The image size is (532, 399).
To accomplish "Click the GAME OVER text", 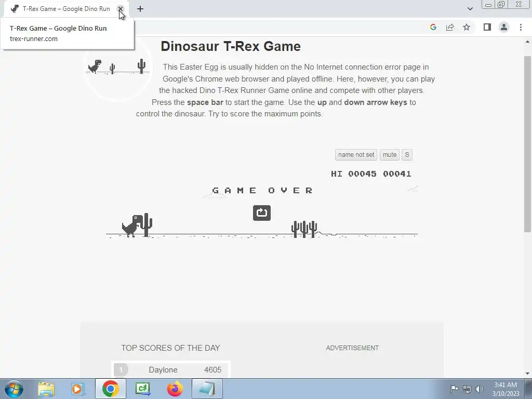I will [262, 190].
